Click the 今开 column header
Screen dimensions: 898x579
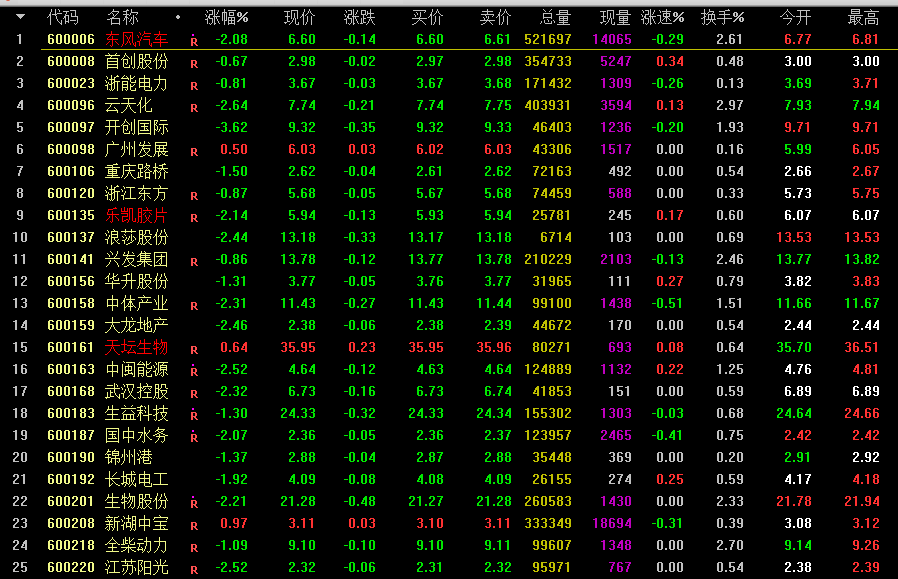[x=795, y=18]
